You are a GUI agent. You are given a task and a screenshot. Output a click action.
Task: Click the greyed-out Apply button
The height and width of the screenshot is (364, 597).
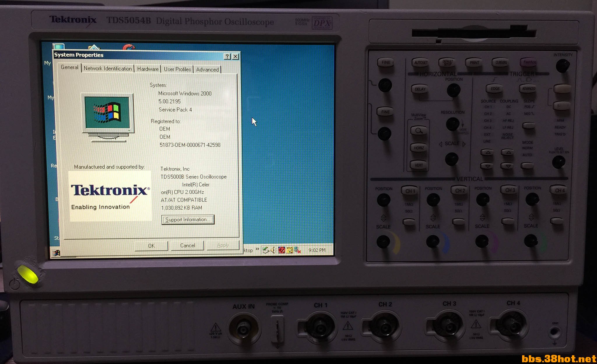[223, 245]
